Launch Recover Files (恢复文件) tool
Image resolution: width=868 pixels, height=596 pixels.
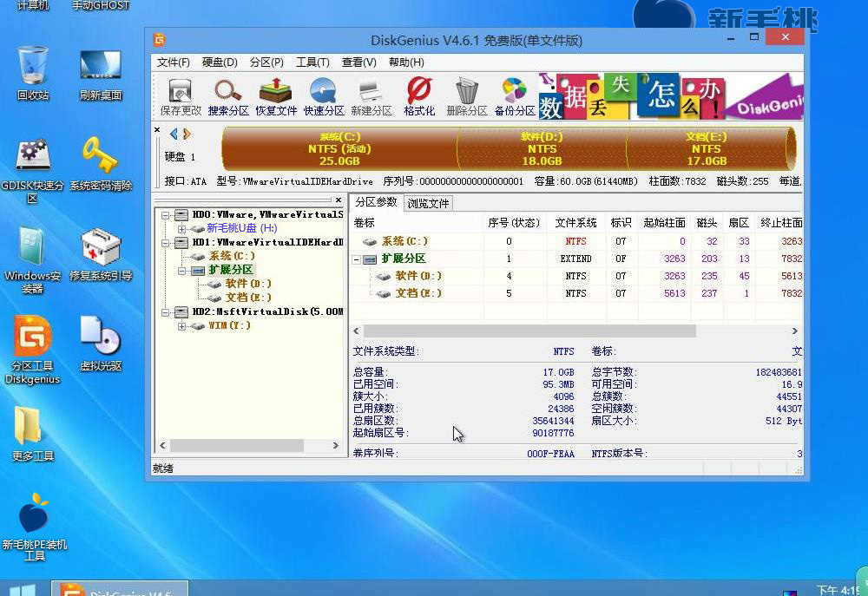pos(276,97)
